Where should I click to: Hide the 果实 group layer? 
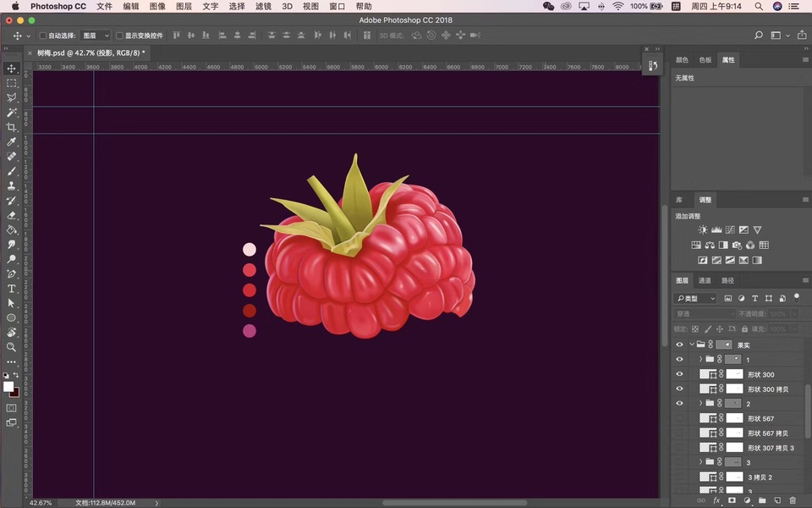click(x=679, y=345)
